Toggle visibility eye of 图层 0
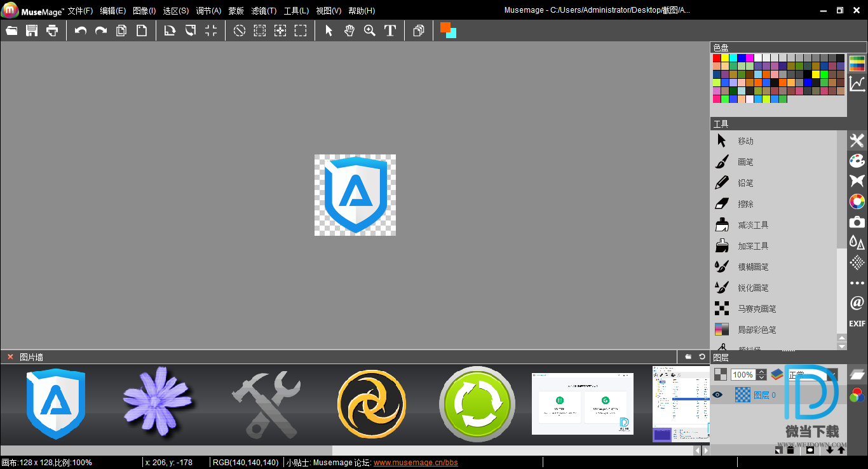 tap(717, 395)
